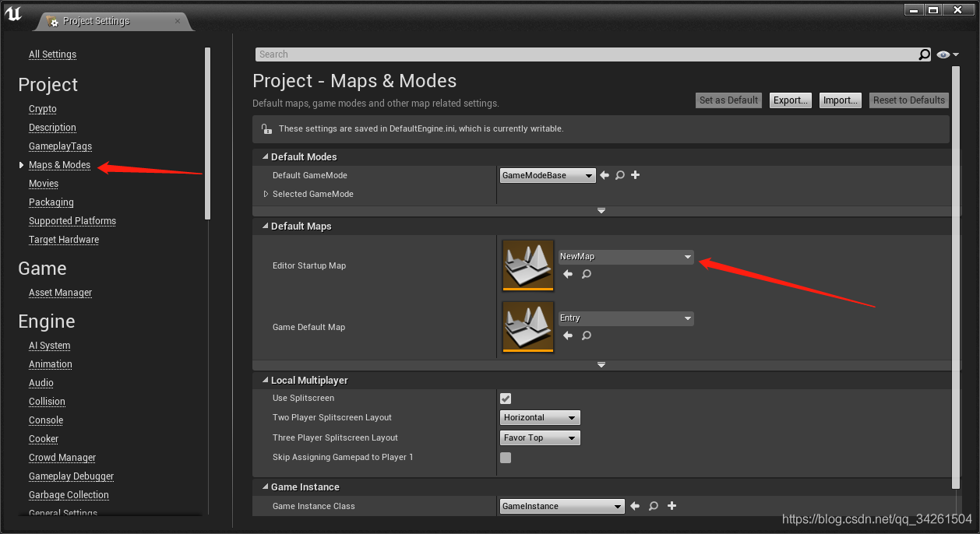Open Description settings

click(52, 128)
